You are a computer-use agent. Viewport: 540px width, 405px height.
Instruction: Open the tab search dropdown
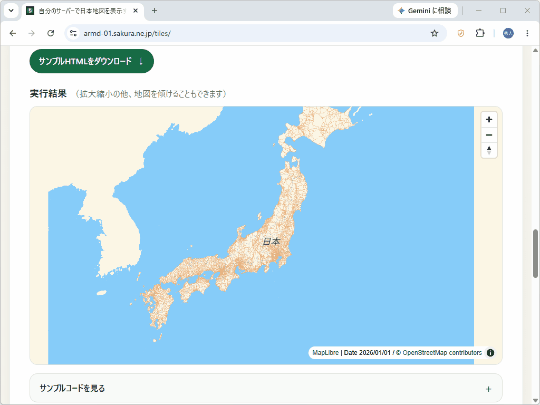(11, 11)
